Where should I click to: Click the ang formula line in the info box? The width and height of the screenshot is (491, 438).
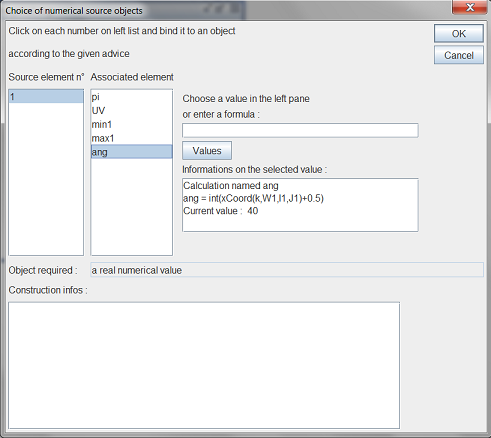(x=253, y=198)
